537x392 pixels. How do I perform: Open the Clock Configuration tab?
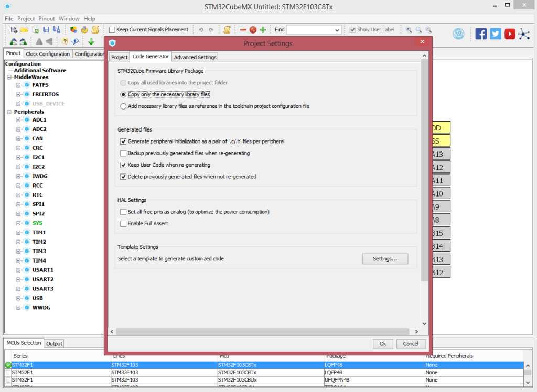pos(48,54)
